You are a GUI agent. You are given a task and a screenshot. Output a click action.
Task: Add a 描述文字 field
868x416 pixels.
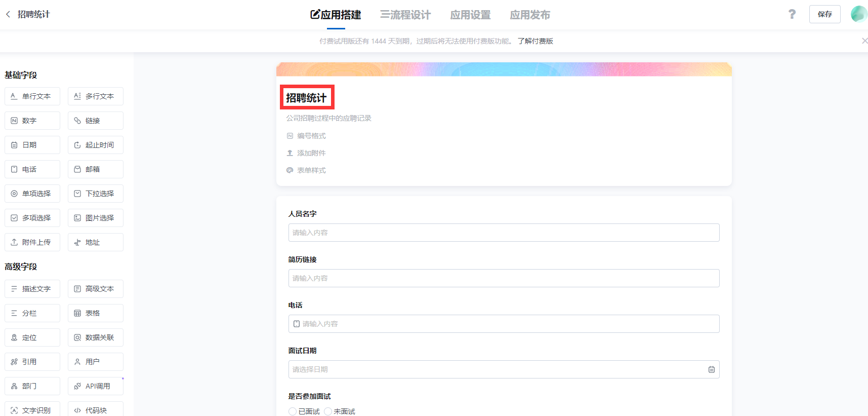click(32, 289)
